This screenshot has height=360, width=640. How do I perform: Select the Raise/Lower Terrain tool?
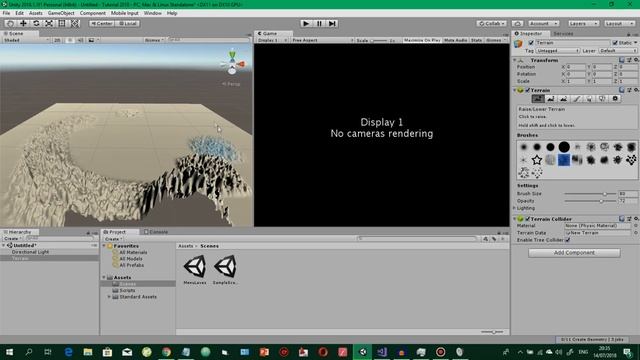(x=538, y=99)
